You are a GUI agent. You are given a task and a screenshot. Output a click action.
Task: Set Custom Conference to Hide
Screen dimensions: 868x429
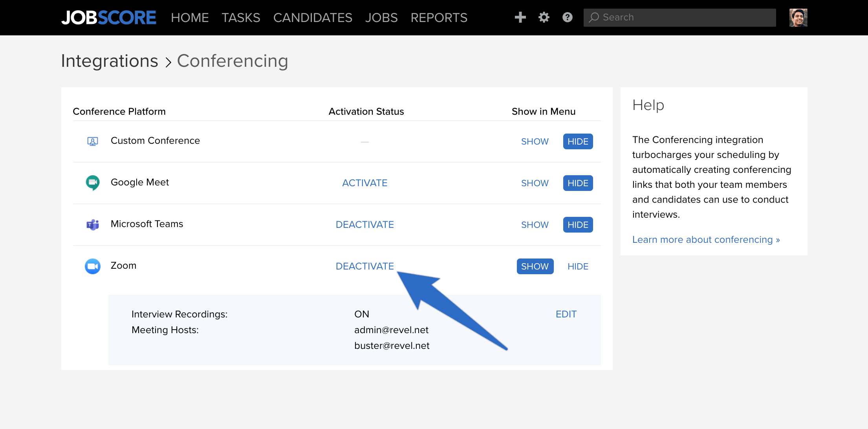click(x=578, y=141)
